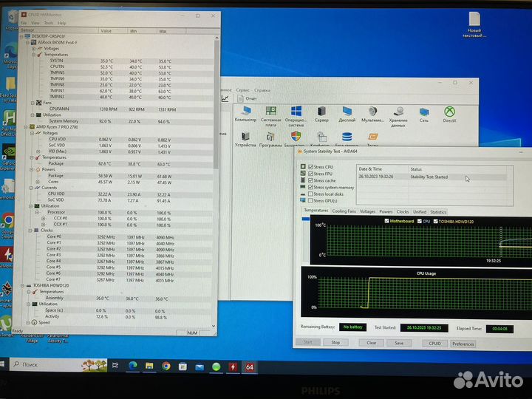The image size is (532, 399).
Task: Click the Save button in stability test
Action: 399,343
